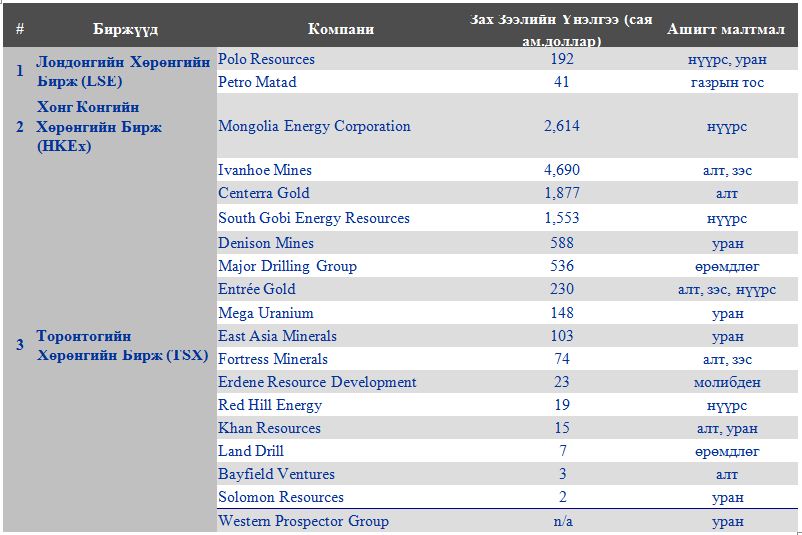This screenshot has width=802, height=535.
Task: Select the Mega Uranium entry
Action: (x=266, y=313)
